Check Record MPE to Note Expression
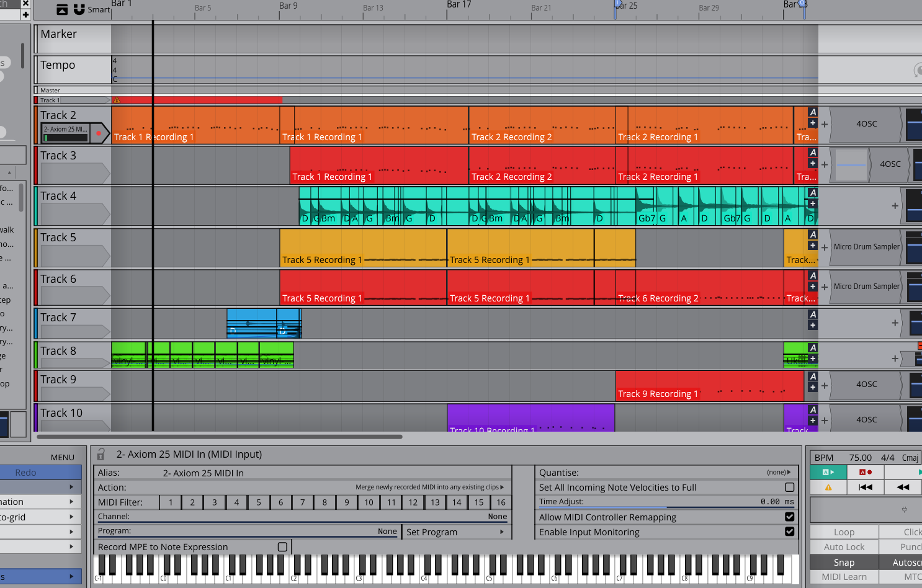922x588 pixels. tap(282, 547)
